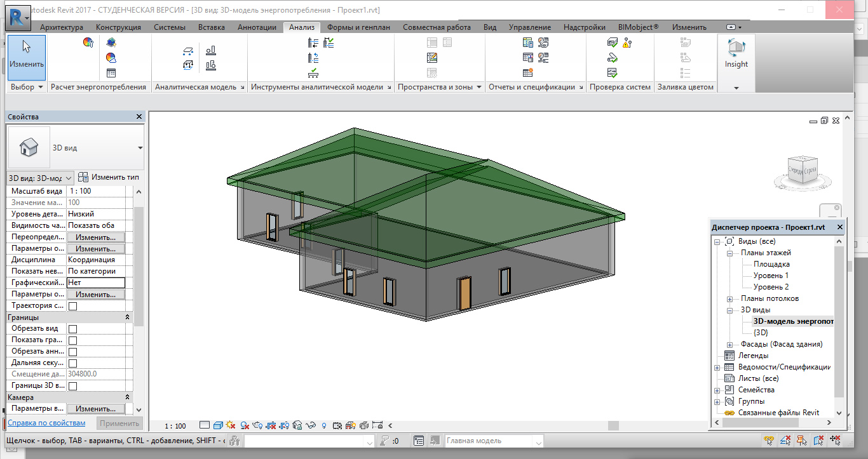Open visual style cube icon in view bar
This screenshot has height=459, width=868.
tap(217, 425)
